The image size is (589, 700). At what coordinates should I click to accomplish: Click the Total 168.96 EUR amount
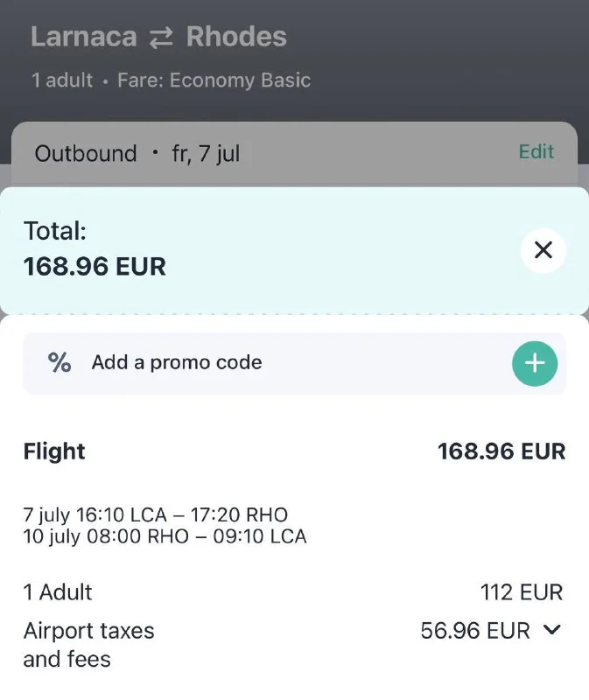[95, 266]
